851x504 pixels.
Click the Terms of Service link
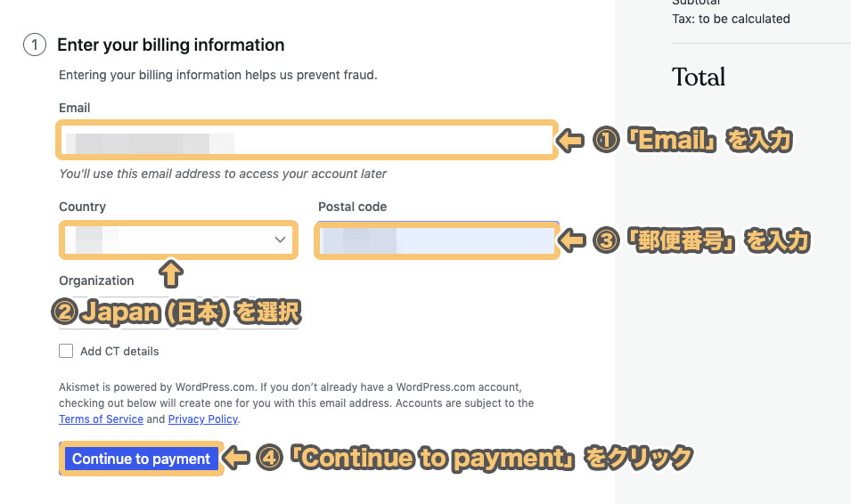point(101,419)
